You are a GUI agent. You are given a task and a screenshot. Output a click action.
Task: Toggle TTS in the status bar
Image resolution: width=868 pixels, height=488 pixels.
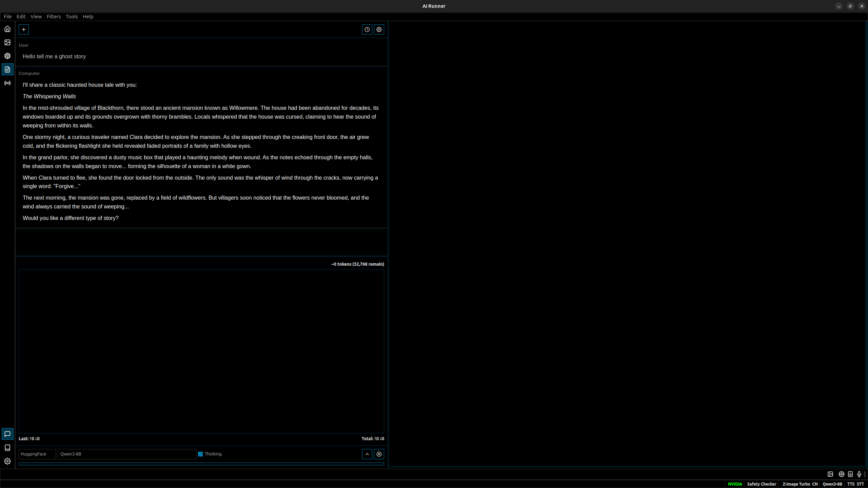[x=852, y=484]
